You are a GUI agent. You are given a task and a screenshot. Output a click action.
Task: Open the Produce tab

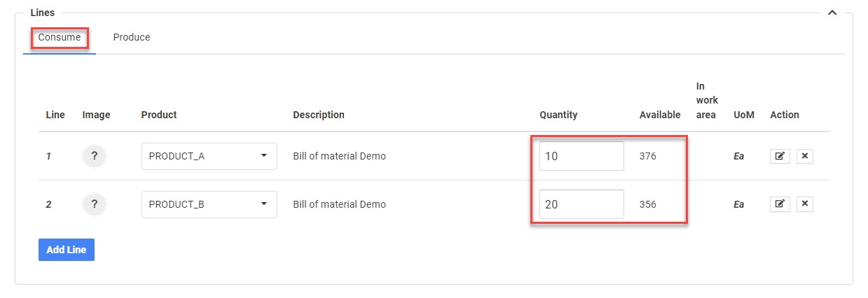pos(132,37)
